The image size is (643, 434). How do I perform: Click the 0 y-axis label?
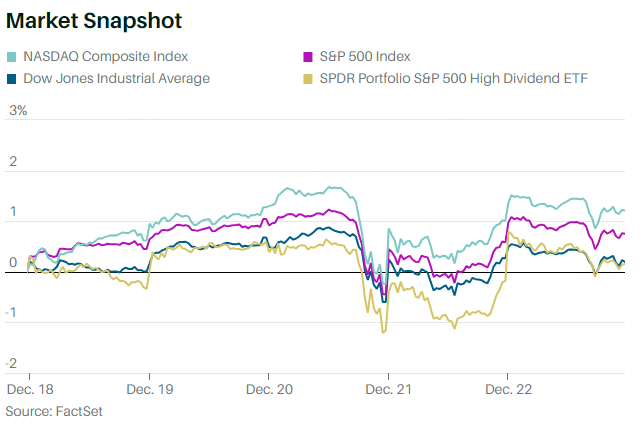click(x=13, y=263)
